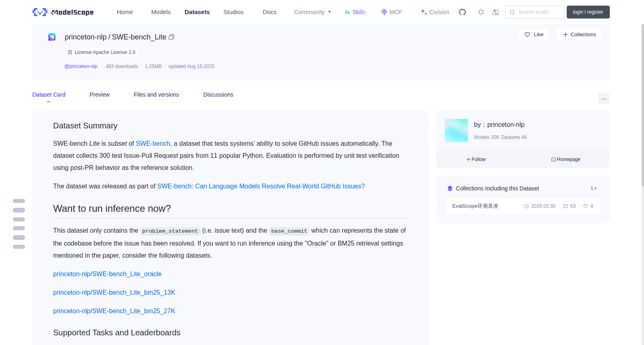Open the Datasets nav item

[197, 12]
